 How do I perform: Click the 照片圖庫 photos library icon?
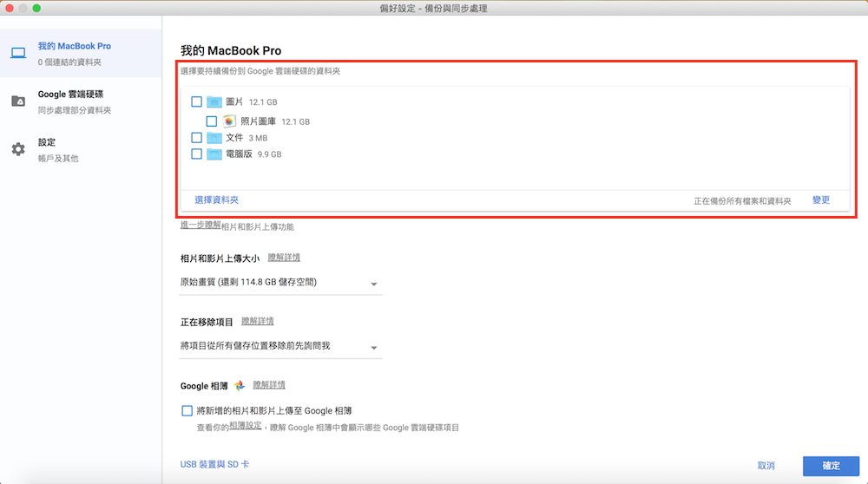tap(229, 121)
